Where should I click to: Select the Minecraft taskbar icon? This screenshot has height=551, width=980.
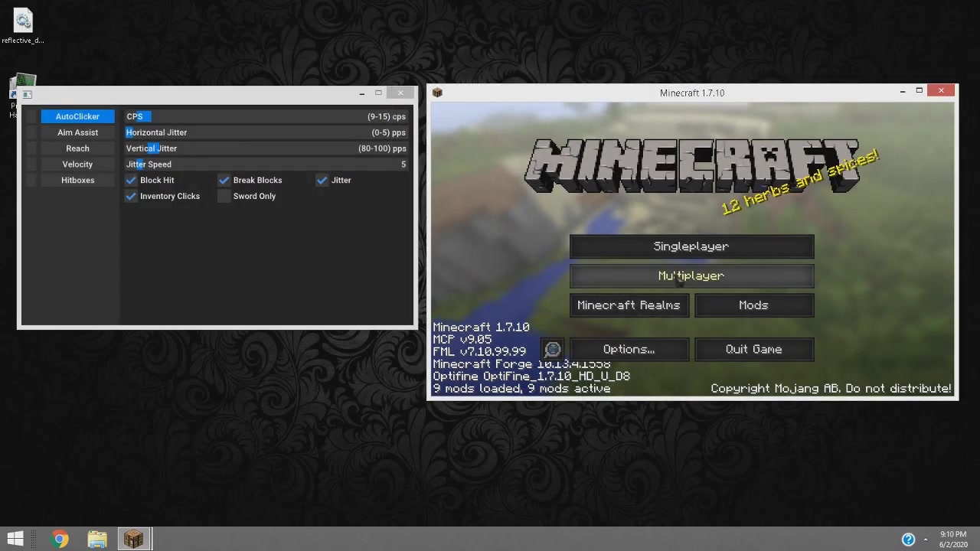coord(134,539)
